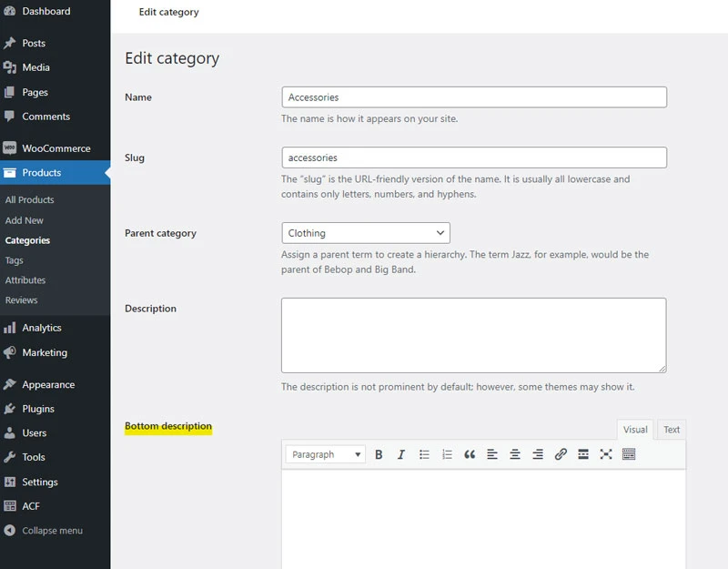This screenshot has height=569, width=728.
Task: Go to All Products
Action: coord(30,199)
